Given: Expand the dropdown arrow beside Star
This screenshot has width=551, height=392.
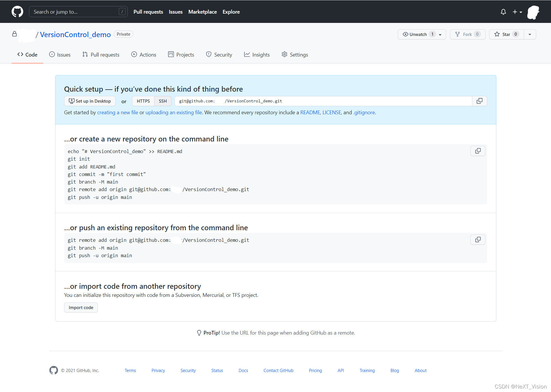Looking at the screenshot, I should point(530,34).
